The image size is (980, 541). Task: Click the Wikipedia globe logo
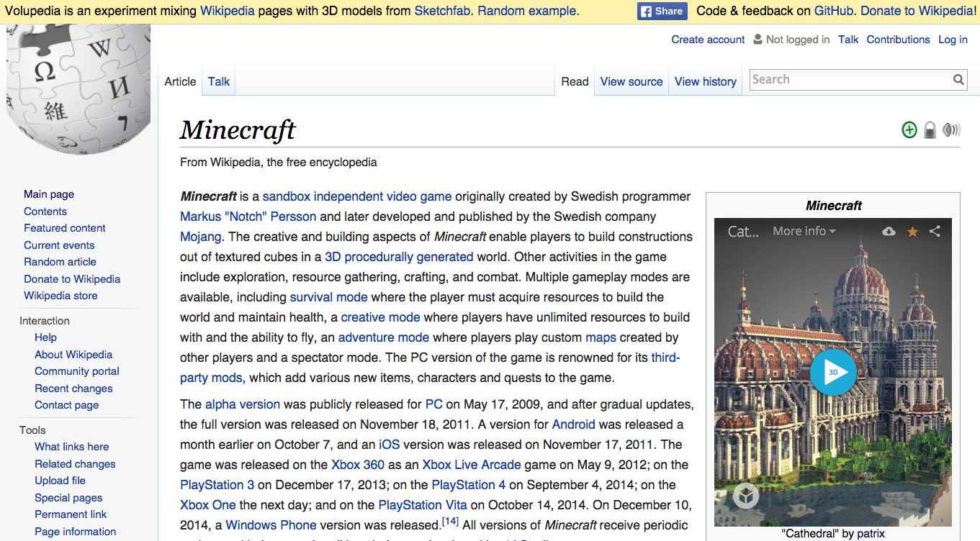[x=78, y=89]
